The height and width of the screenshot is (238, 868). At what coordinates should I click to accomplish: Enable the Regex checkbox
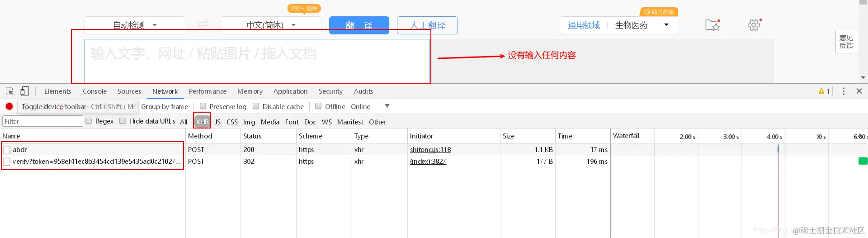[89, 121]
